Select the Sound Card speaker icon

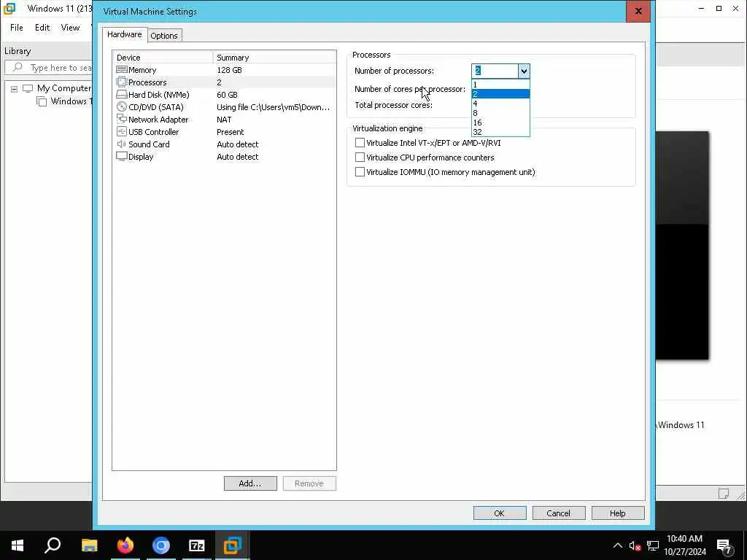pyautogui.click(x=122, y=144)
